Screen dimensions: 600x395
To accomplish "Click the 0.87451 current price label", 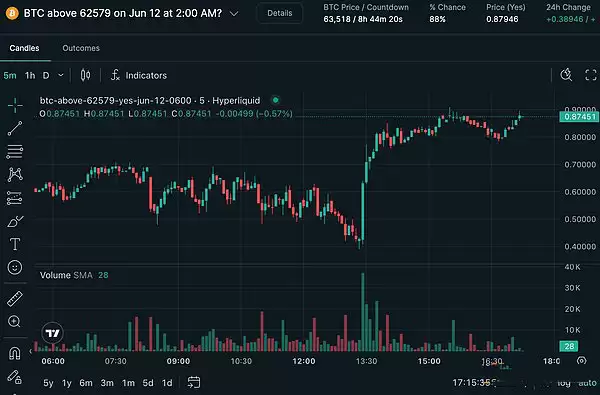I will tap(579, 117).
